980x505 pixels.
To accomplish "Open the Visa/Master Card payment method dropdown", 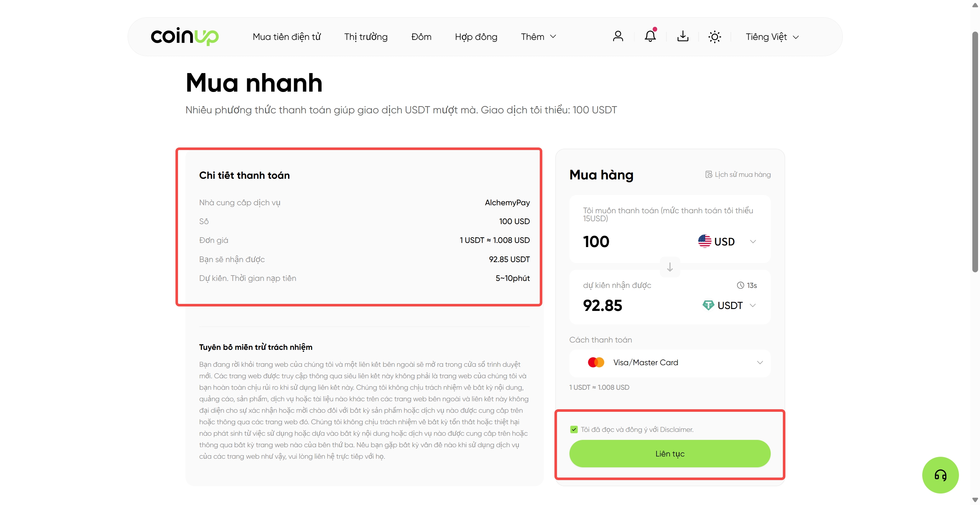I will click(x=670, y=363).
